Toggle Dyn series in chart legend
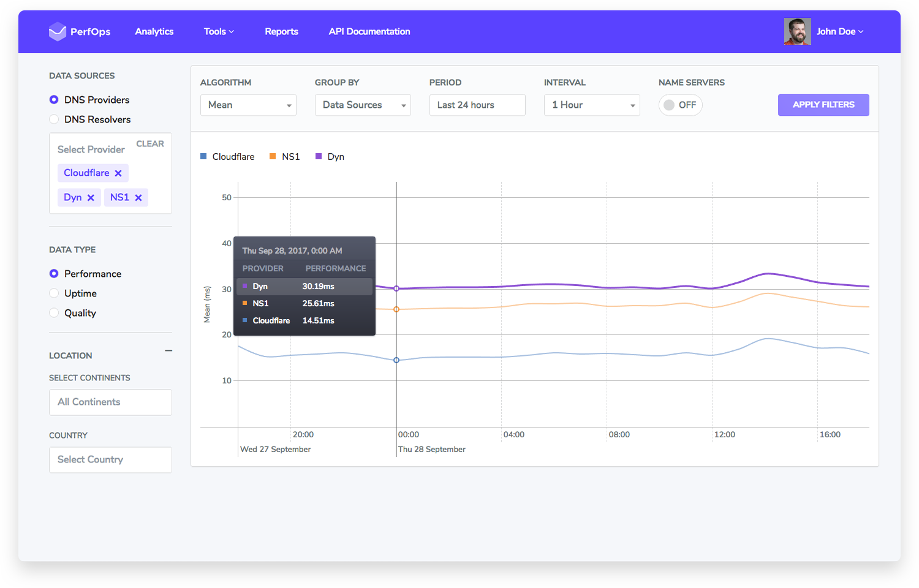919x588 pixels. [330, 157]
